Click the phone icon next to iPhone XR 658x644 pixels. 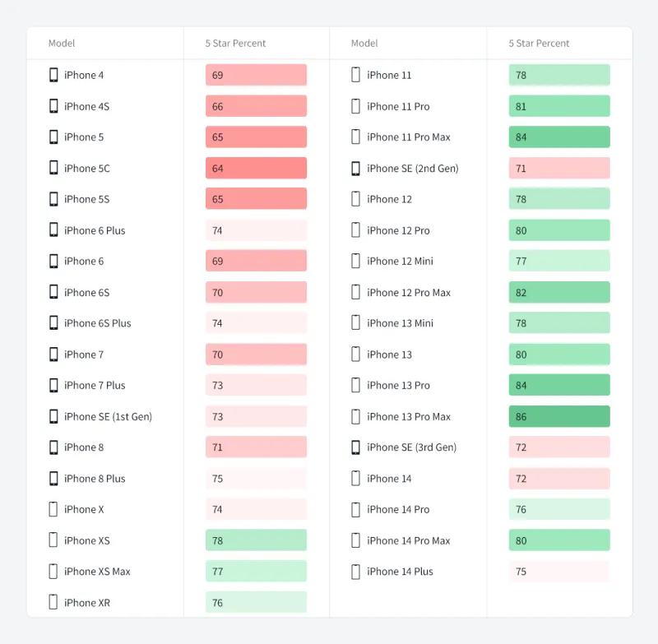(x=53, y=602)
